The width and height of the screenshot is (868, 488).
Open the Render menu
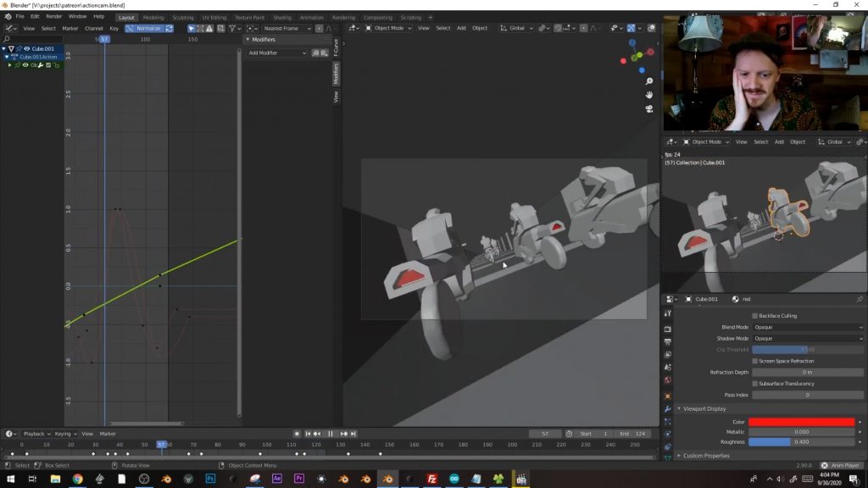pyautogui.click(x=53, y=17)
